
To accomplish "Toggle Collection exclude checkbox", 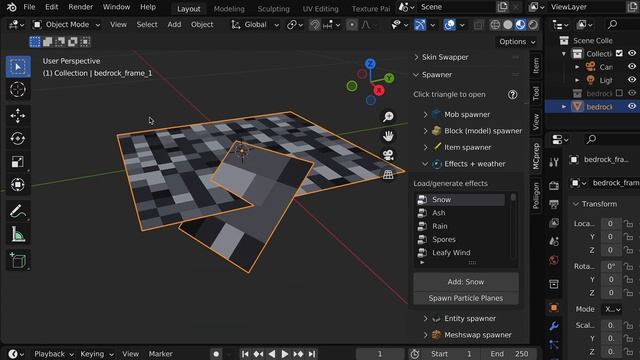I will click(619, 53).
